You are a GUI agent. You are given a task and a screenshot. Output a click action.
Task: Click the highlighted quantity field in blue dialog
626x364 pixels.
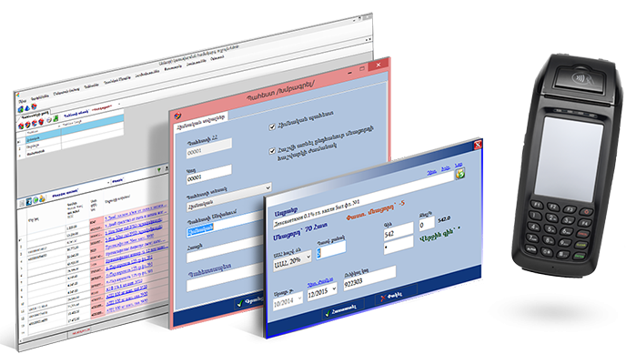[331, 250]
